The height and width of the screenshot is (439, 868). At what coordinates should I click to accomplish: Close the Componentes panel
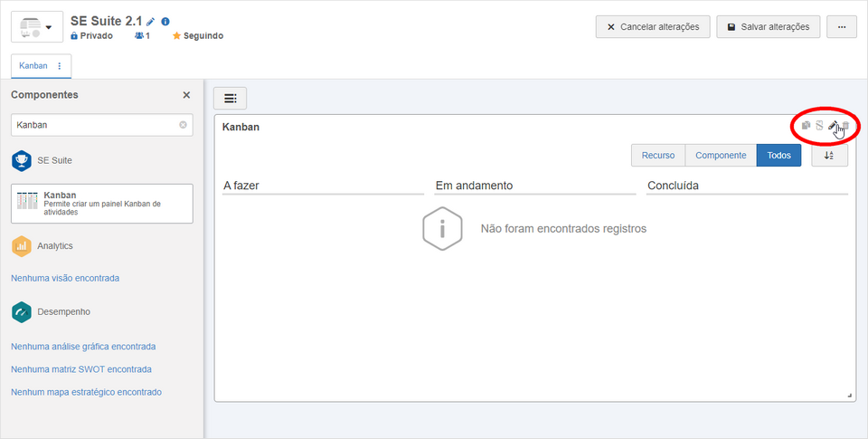[x=186, y=95]
